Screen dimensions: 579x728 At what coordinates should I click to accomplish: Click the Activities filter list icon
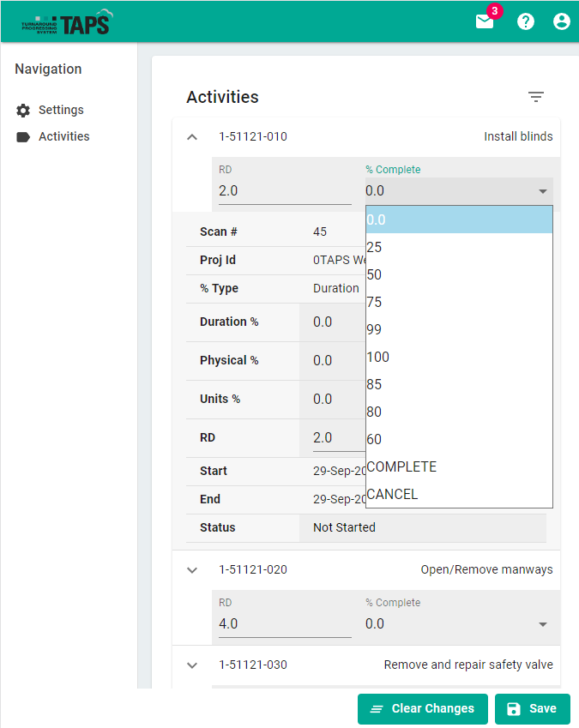click(x=536, y=97)
